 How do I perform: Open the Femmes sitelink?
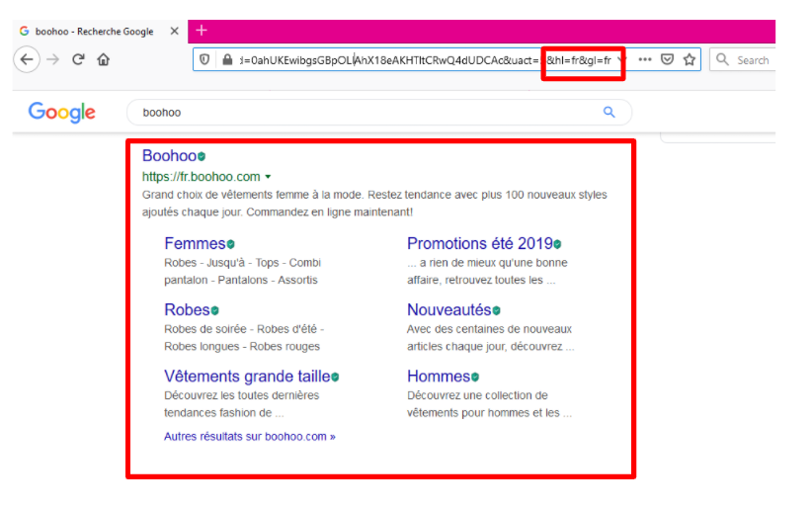[x=195, y=243]
